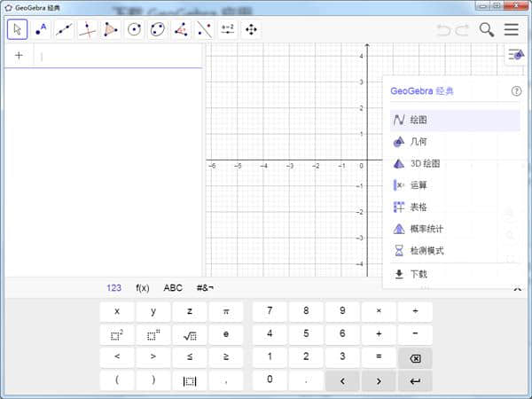Select the Move arrow tool

point(17,29)
